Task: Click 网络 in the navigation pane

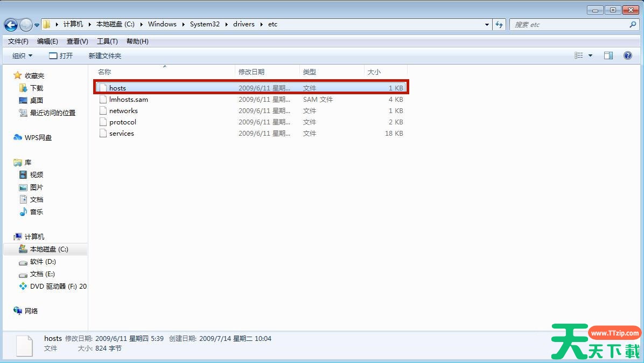Action: [x=31, y=311]
